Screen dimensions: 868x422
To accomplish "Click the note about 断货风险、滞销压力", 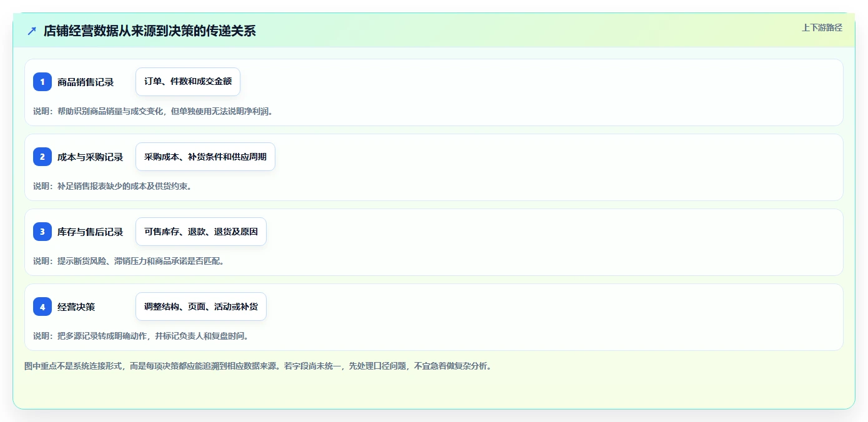I will (129, 261).
